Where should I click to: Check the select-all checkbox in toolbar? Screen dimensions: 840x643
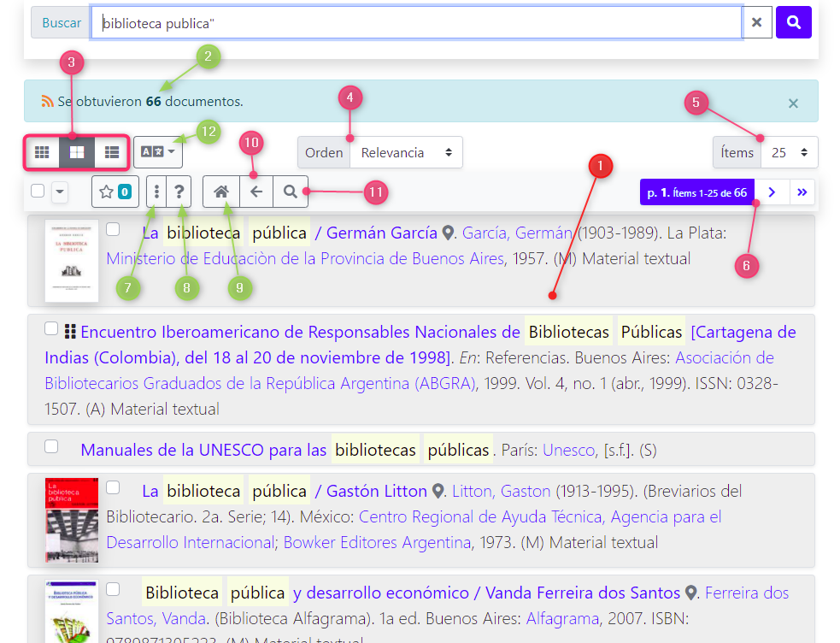click(x=38, y=192)
